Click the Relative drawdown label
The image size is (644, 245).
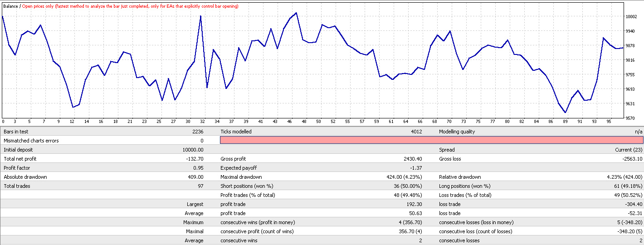460,177
